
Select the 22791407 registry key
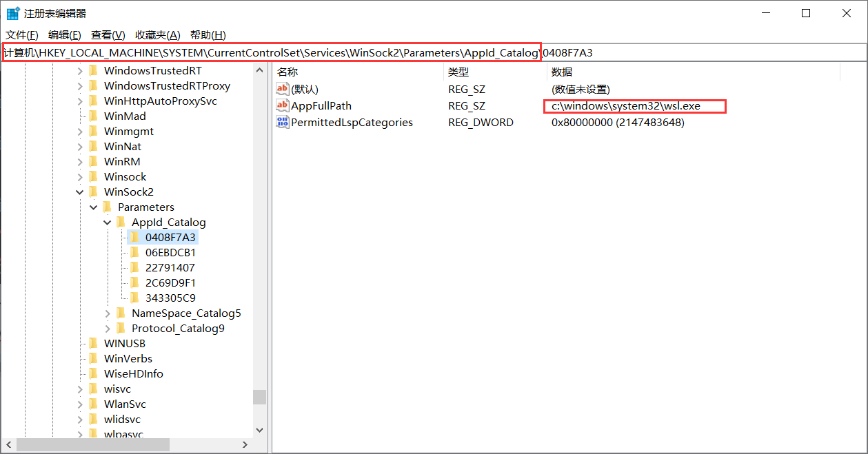(x=170, y=267)
